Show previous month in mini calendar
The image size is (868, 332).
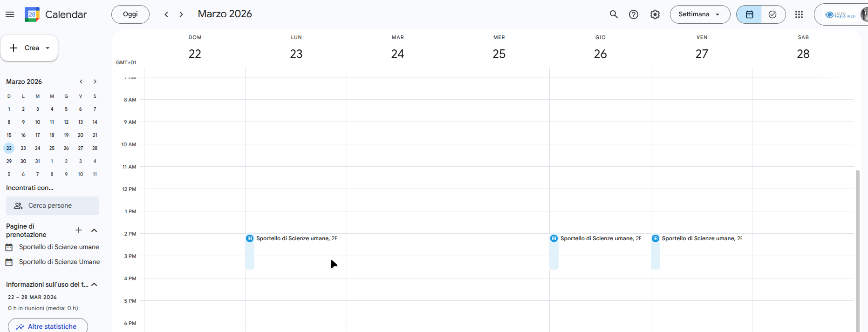[x=81, y=81]
